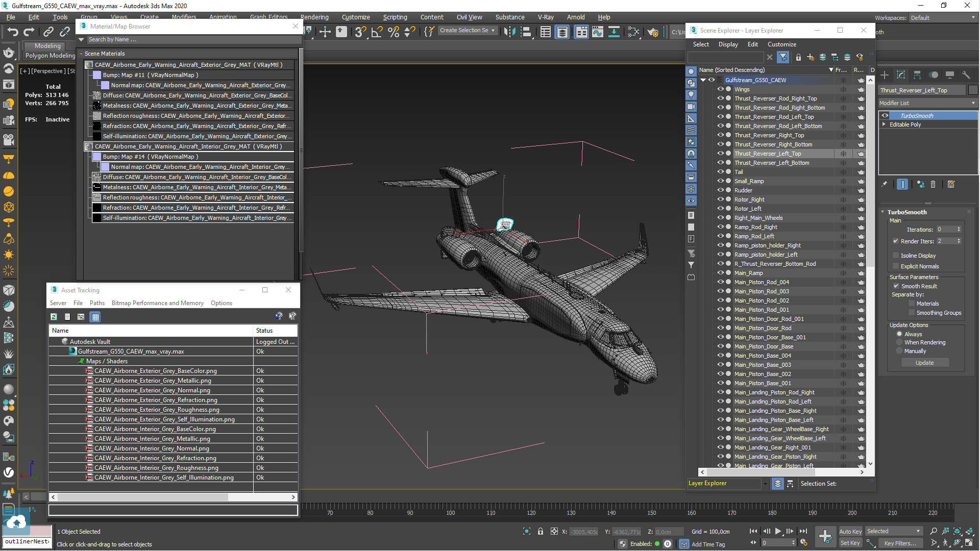Open the Selected key filter dropdown
Viewport: 980px width, 551px height.
[x=893, y=532]
